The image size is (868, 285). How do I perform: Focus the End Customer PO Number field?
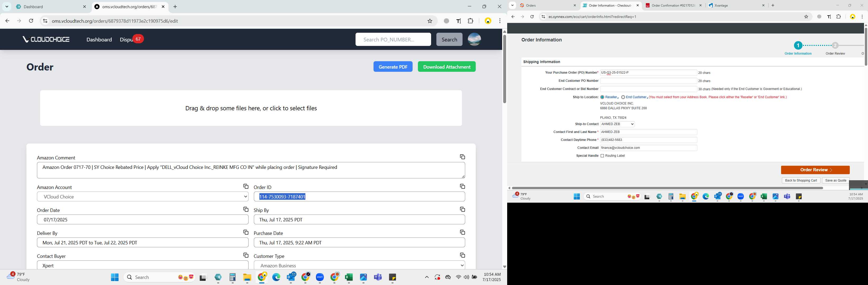pyautogui.click(x=648, y=81)
